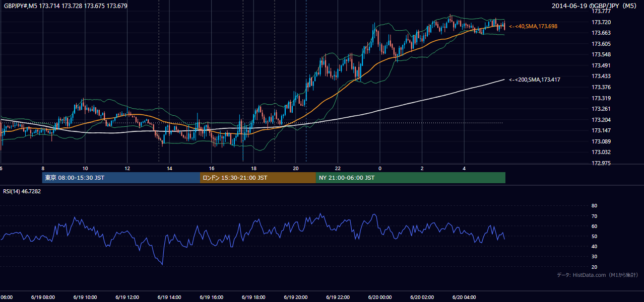Click RSI axis level 80
The width and height of the screenshot is (644, 302).
click(594, 206)
